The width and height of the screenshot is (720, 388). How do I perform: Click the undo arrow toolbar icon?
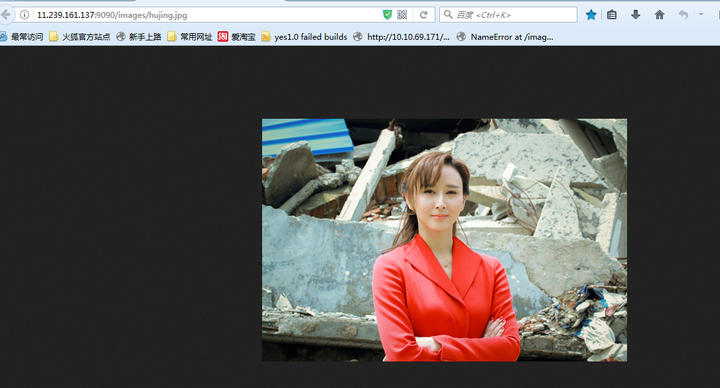(683, 15)
